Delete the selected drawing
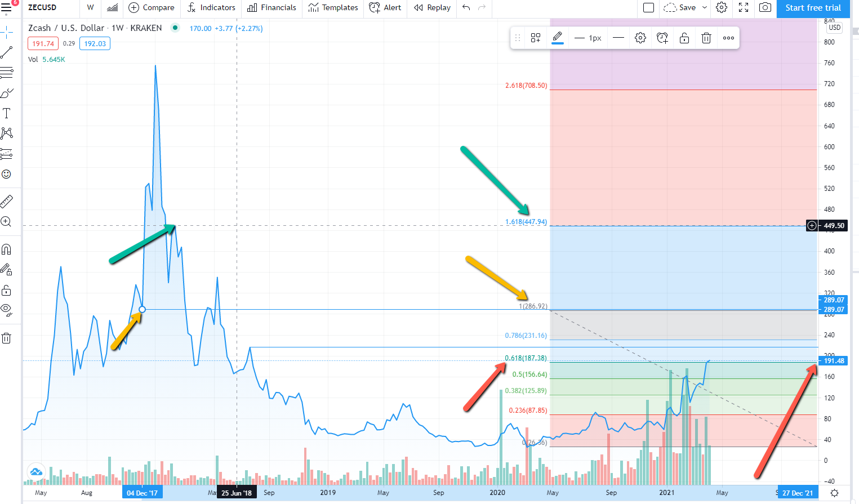 click(x=706, y=38)
